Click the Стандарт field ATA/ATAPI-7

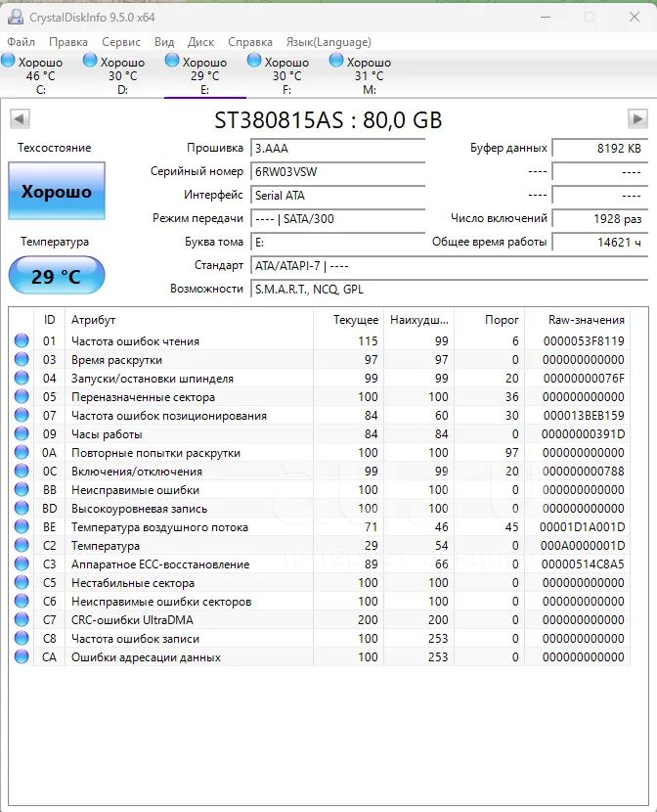(449, 266)
